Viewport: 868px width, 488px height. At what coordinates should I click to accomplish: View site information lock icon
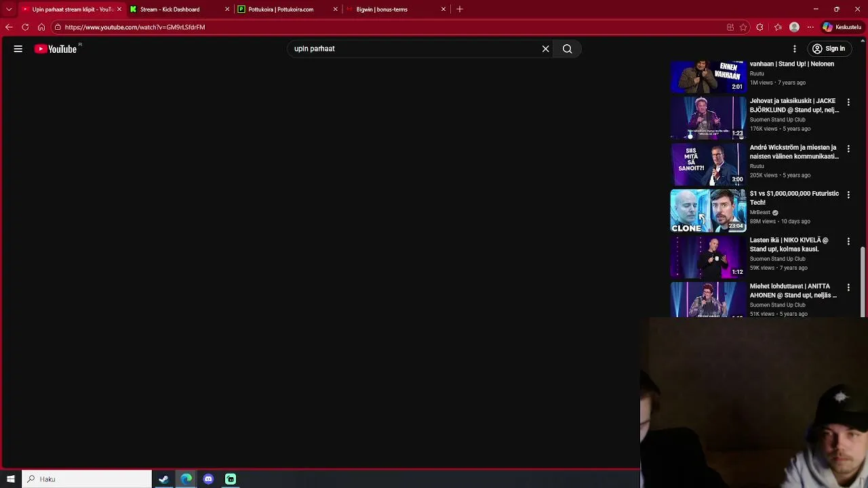[58, 27]
